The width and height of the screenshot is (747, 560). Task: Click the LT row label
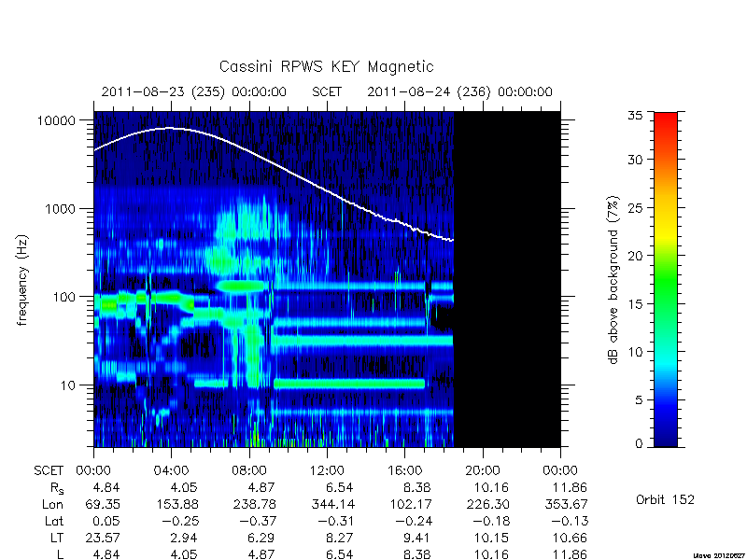tap(57, 538)
